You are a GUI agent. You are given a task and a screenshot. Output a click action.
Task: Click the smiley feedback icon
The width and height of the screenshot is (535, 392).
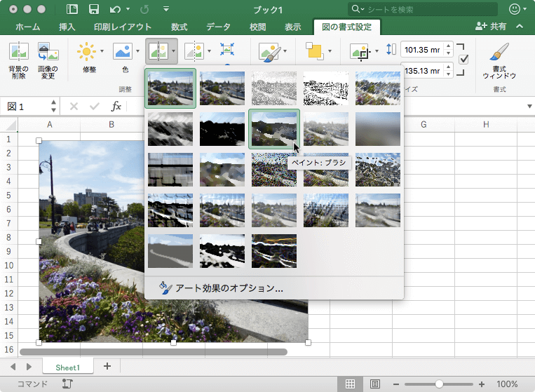[515, 9]
